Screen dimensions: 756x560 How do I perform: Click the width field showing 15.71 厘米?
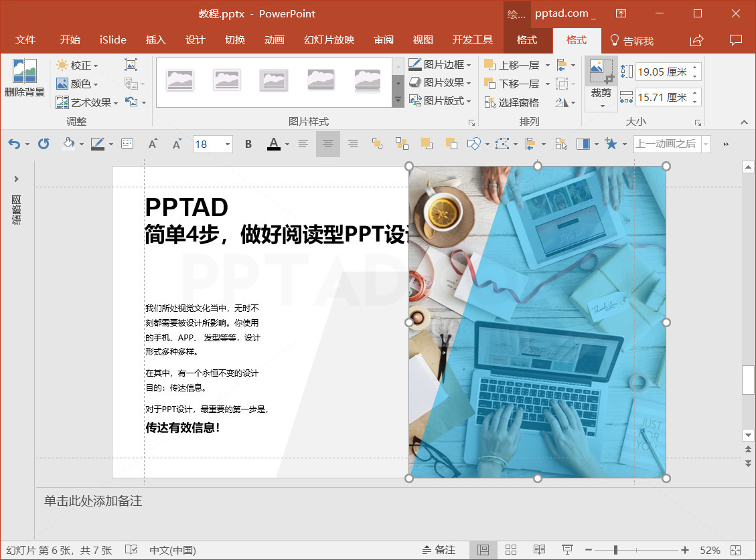[x=664, y=98]
